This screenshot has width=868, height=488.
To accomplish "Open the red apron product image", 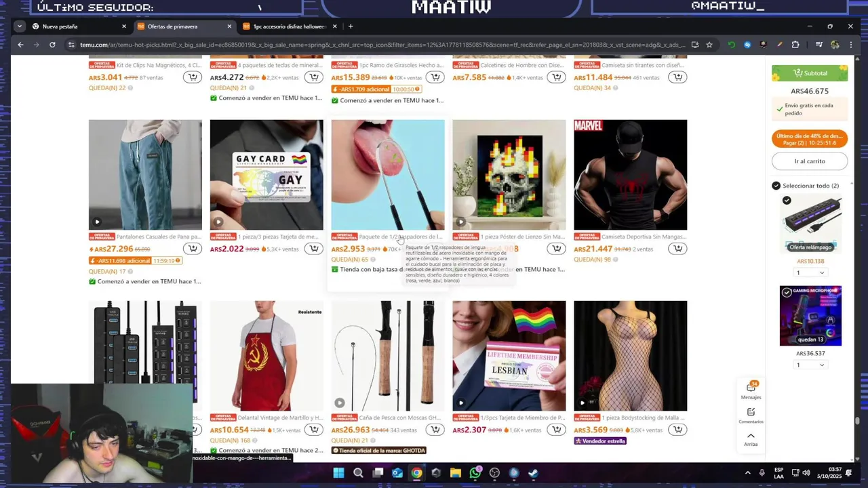I will tap(267, 356).
